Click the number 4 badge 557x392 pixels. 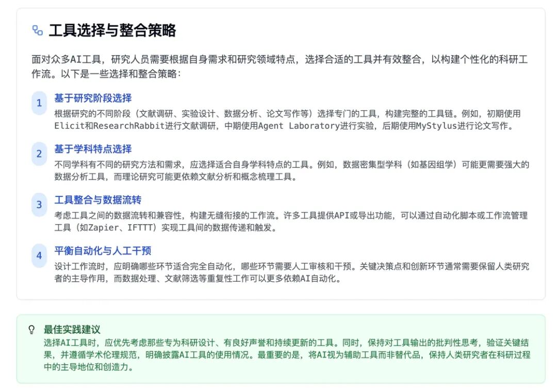point(39,255)
